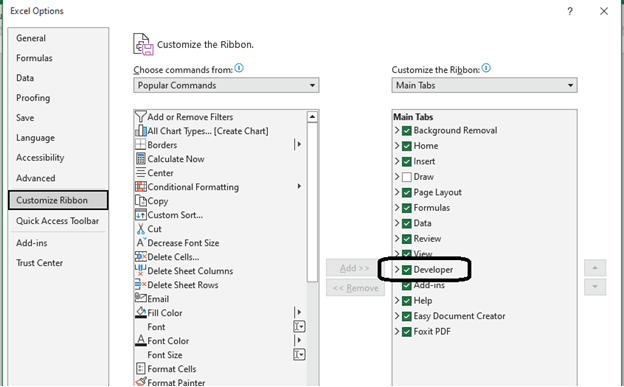The width and height of the screenshot is (624, 387).
Task: Click the Font Color letter icon
Action: coord(140,340)
